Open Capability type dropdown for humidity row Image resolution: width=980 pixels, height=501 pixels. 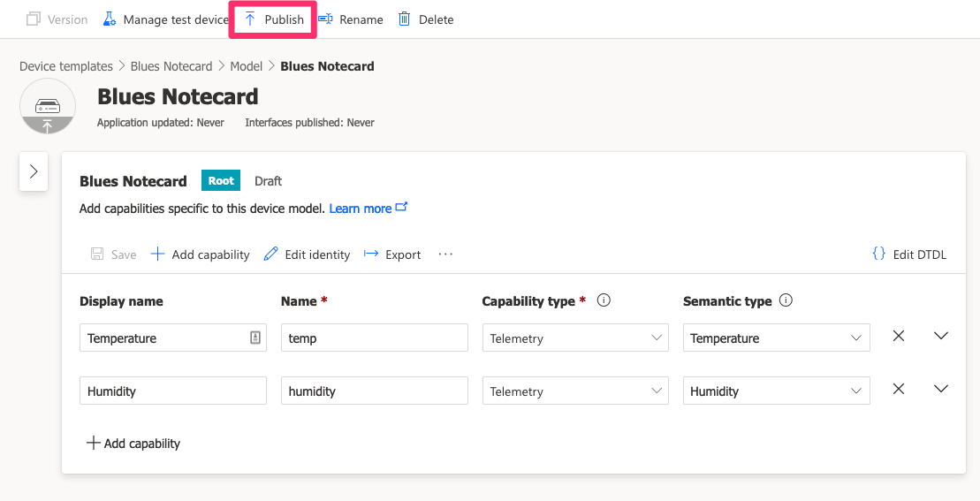coord(575,391)
